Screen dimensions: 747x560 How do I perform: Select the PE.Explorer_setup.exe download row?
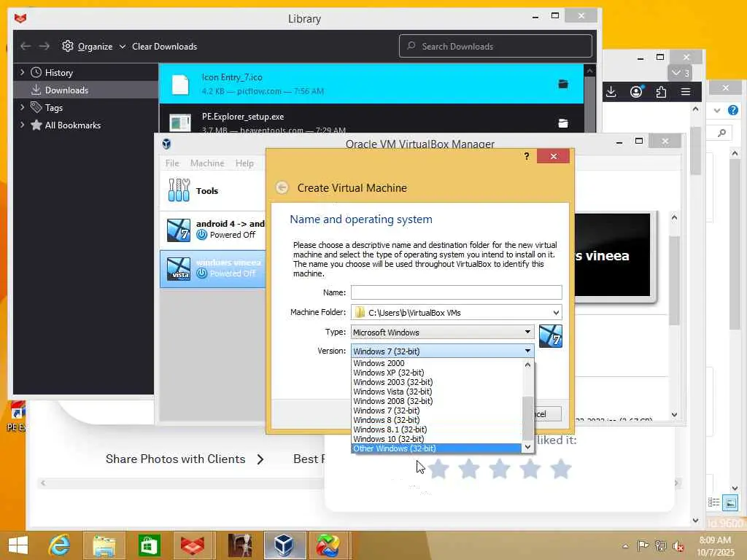[371, 119]
